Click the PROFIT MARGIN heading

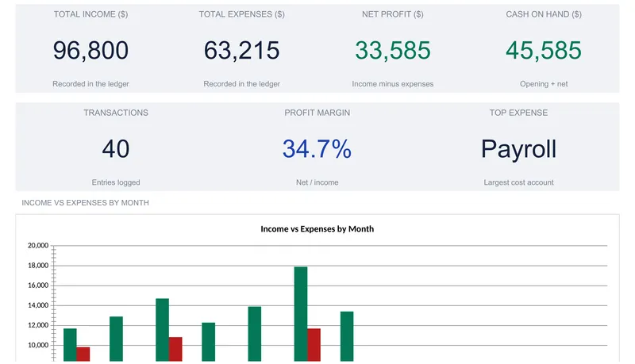(x=317, y=113)
